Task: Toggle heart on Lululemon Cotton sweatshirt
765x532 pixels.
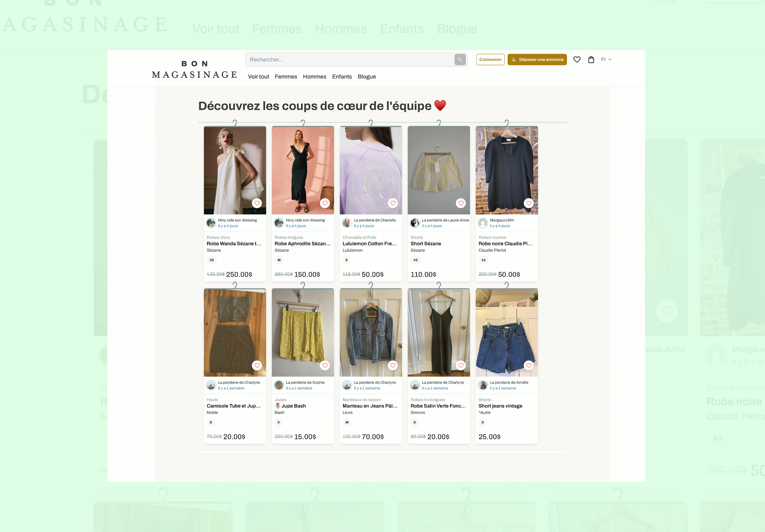Action: point(393,203)
